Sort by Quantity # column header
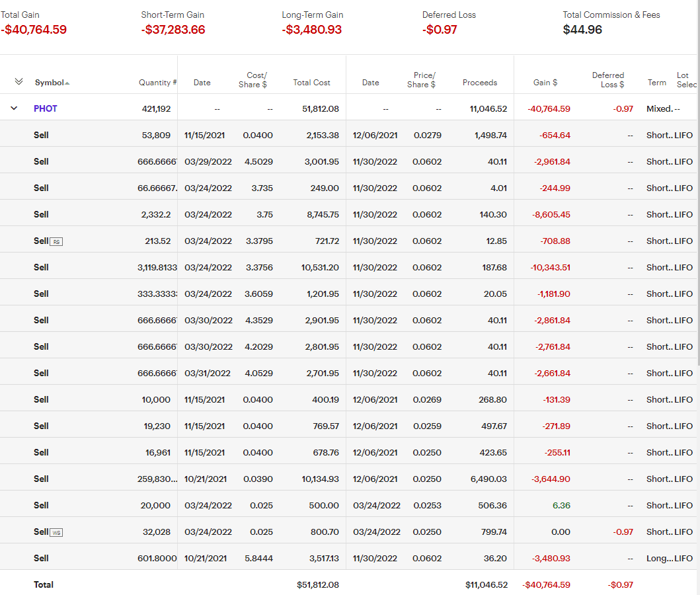700x595 pixels. point(157,83)
